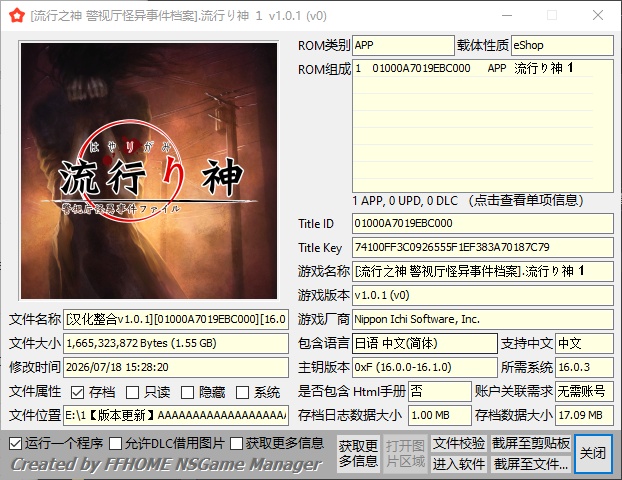
Task: Click the red star app icon in title bar
Action: (17, 16)
